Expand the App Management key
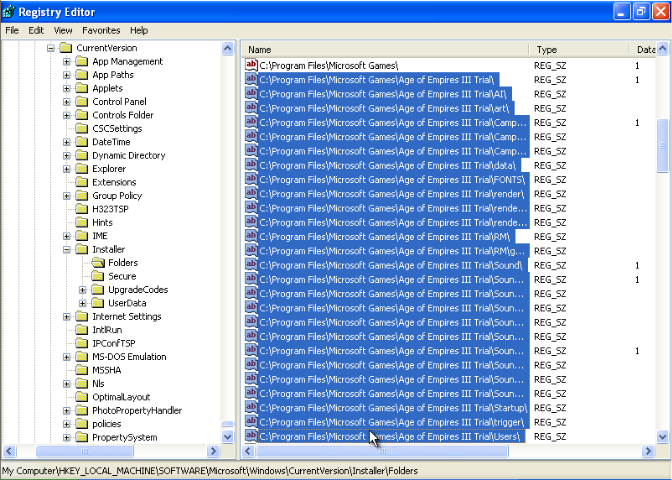 (67, 62)
